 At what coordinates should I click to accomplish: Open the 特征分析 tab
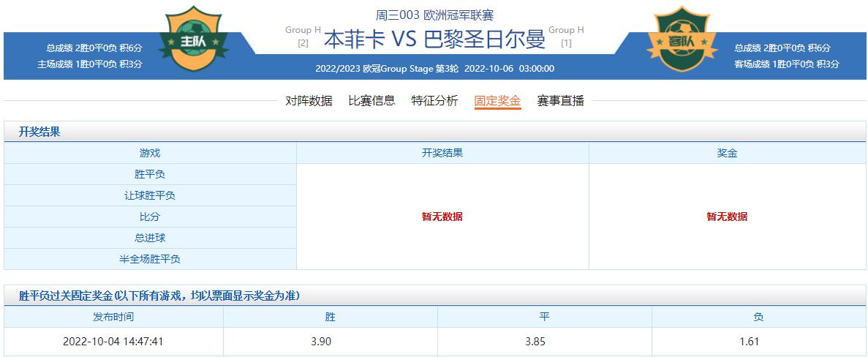click(434, 101)
